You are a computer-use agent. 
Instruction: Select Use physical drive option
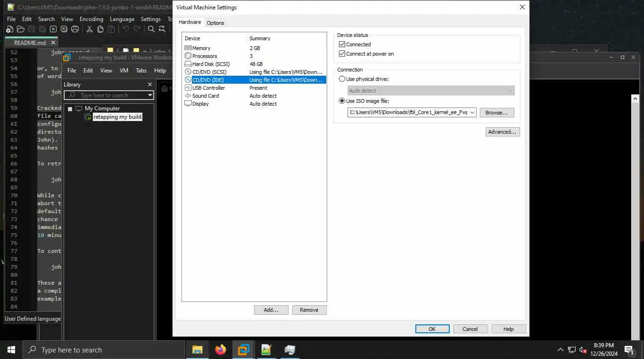point(342,79)
